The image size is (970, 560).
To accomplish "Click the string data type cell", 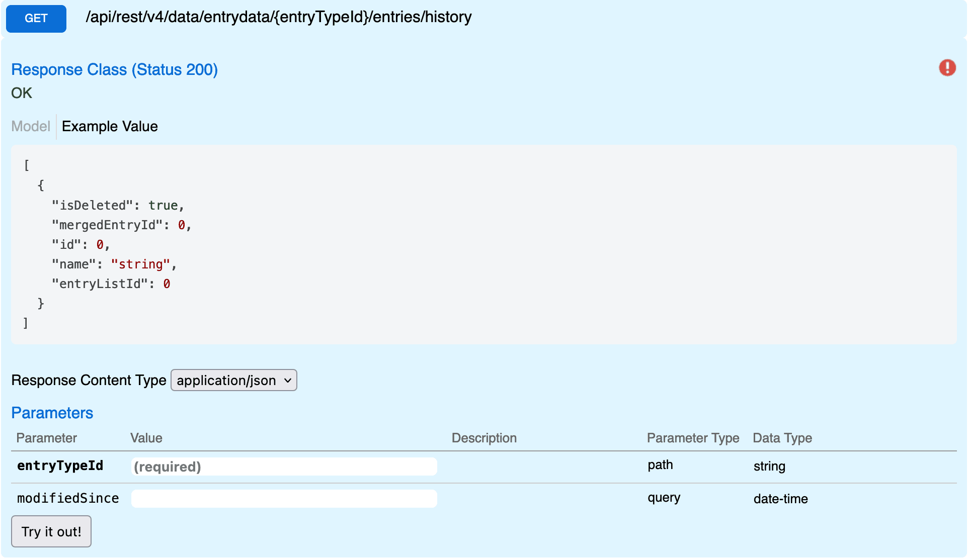I will tap(769, 466).
